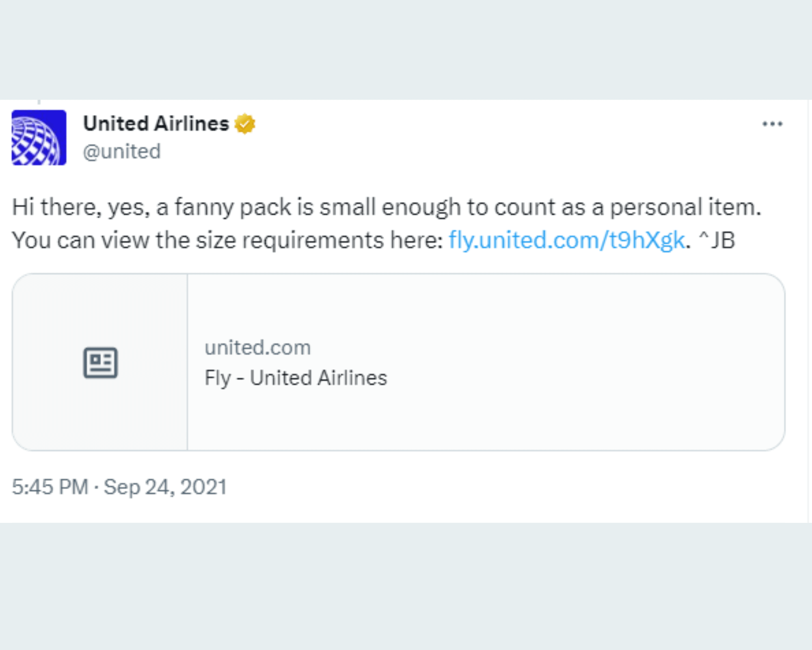Click the words "fanny pack" in tweet

click(233, 207)
